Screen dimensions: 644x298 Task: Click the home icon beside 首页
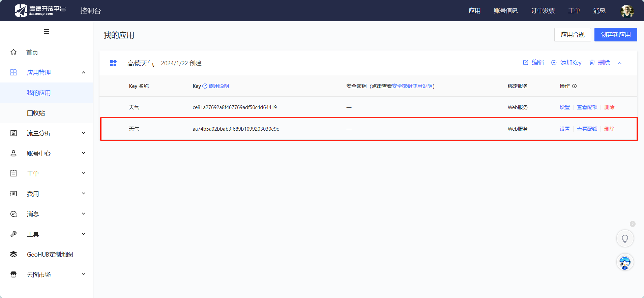pos(13,52)
